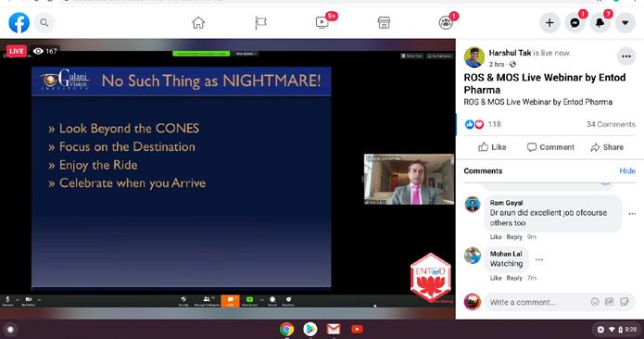Open the Marketplace store icon

[384, 22]
